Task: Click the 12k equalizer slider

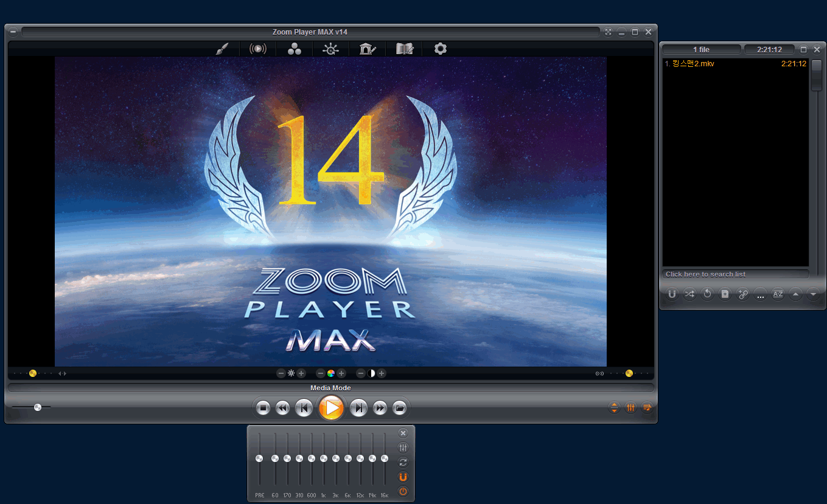Action: click(360, 458)
